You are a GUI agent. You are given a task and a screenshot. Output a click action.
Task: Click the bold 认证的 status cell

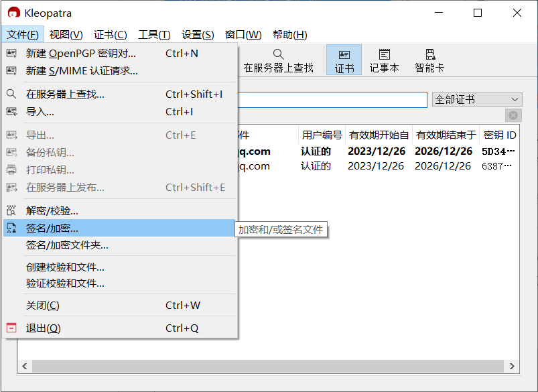[316, 151]
